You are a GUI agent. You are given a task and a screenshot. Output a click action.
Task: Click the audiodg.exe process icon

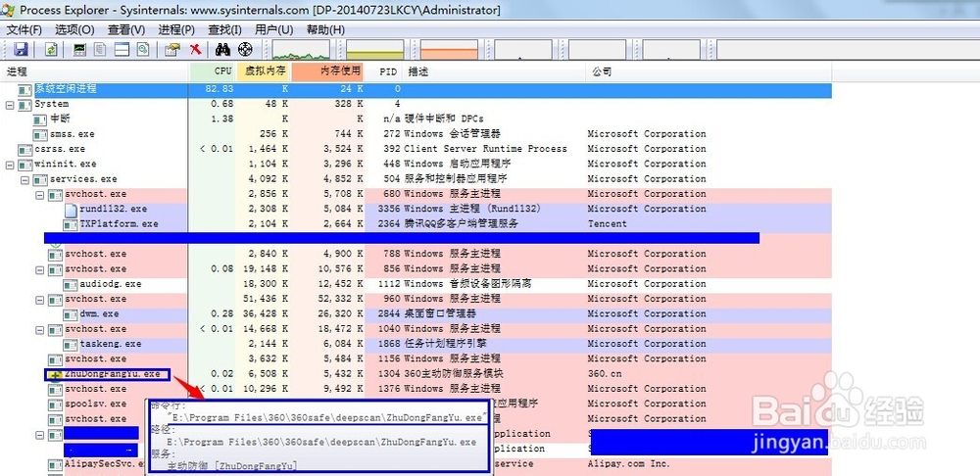point(71,284)
